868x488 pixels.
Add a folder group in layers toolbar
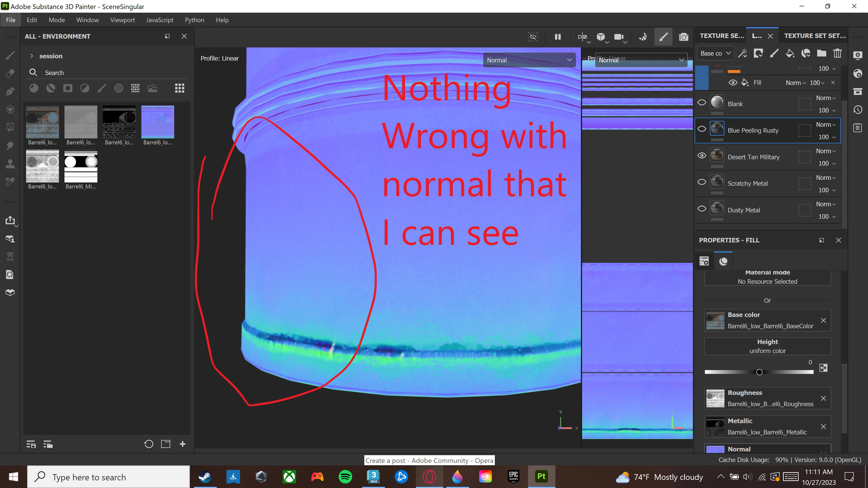pos(821,53)
